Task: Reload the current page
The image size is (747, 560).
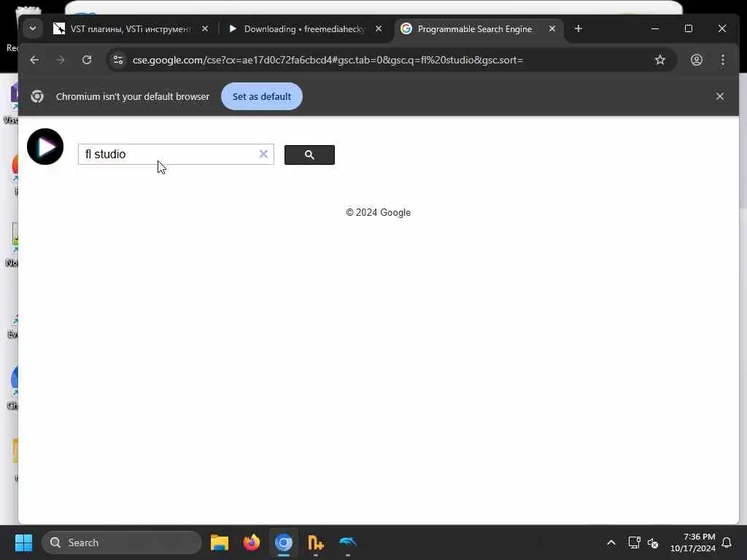Action: coord(87,60)
